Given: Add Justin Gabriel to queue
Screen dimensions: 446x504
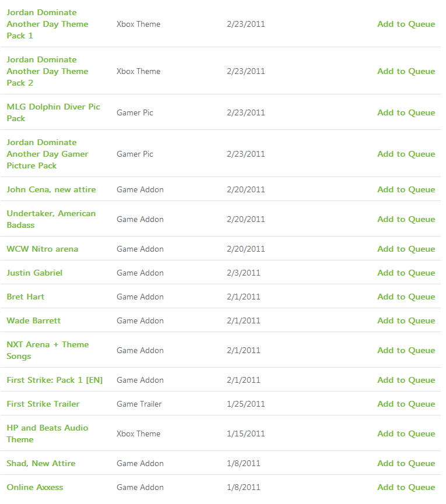Looking at the screenshot, I should [406, 273].
